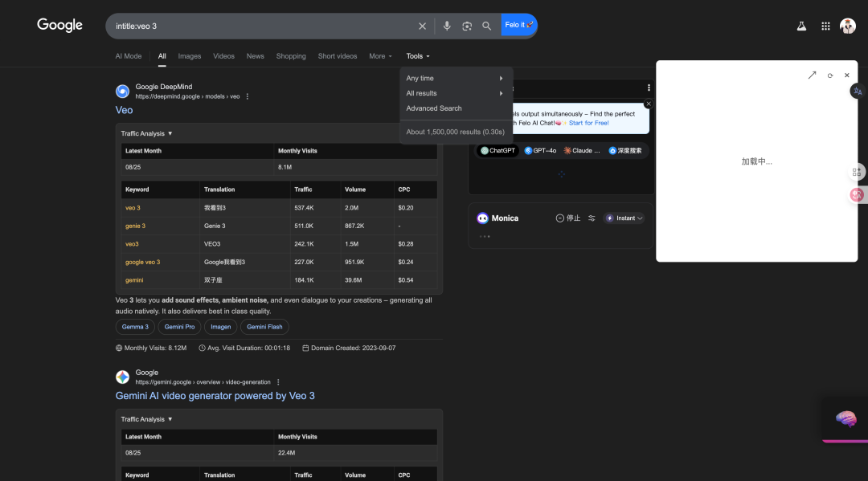Click the gemini keyword link

tap(134, 280)
